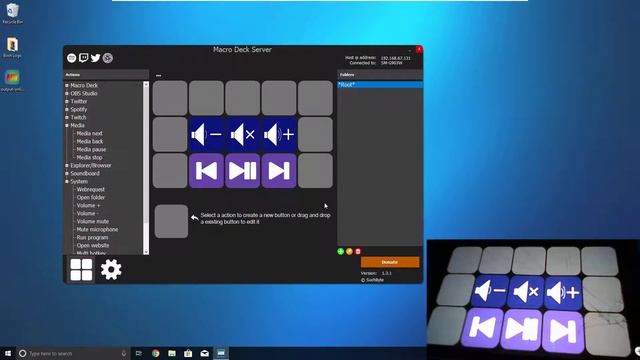Viewport: 640px width, 360px height.
Task: Open the Macro Deck taskbar button
Action: coord(221,353)
